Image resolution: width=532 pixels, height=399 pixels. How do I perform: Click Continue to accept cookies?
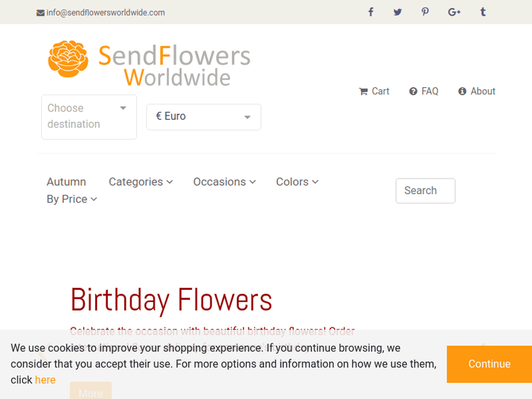[489, 364]
